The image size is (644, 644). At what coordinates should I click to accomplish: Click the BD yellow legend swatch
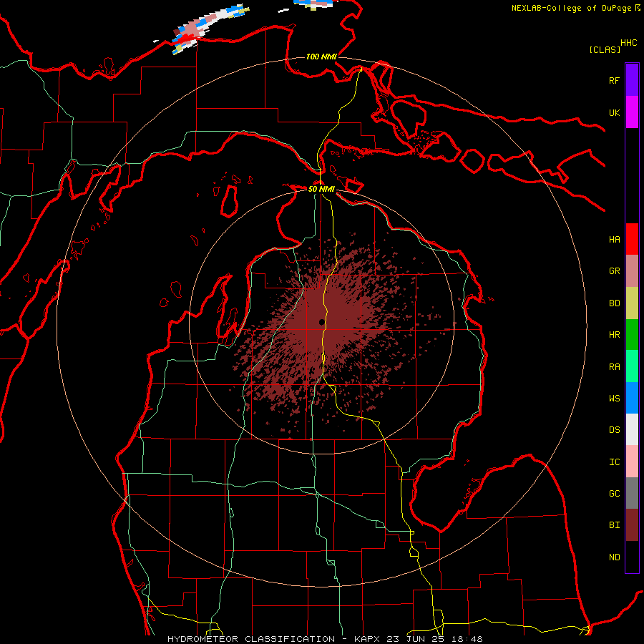(x=632, y=303)
